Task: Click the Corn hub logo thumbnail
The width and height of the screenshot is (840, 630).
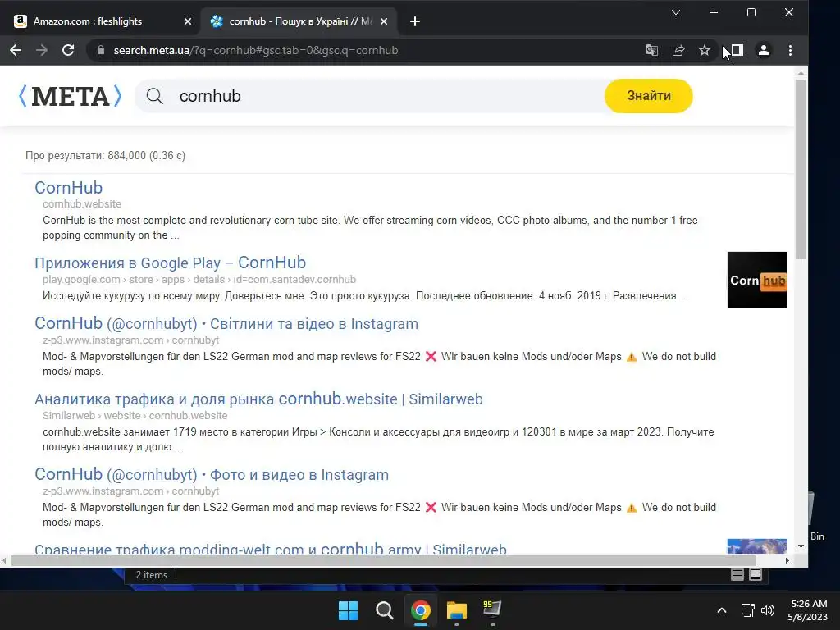Action: pyautogui.click(x=757, y=281)
